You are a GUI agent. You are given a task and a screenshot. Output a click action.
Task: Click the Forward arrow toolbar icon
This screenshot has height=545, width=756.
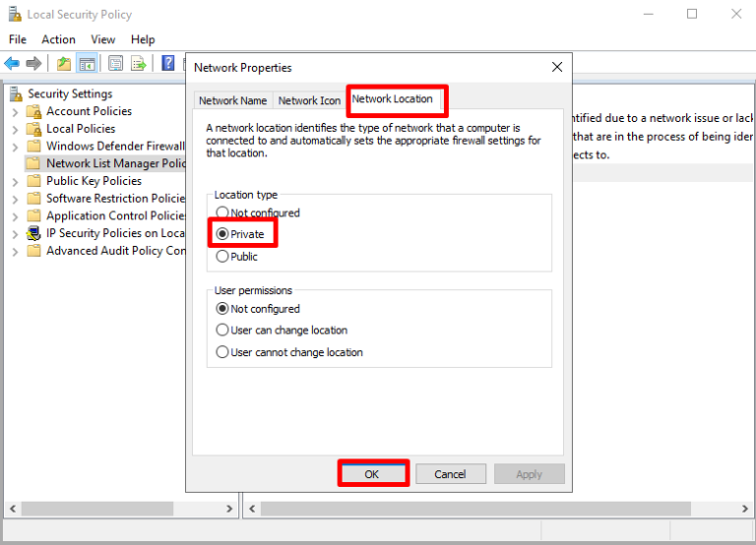[x=34, y=64]
